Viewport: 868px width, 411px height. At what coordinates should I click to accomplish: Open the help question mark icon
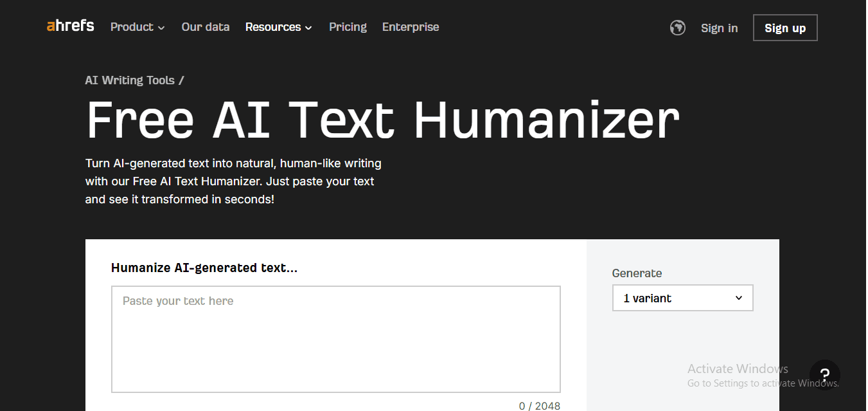(x=824, y=375)
